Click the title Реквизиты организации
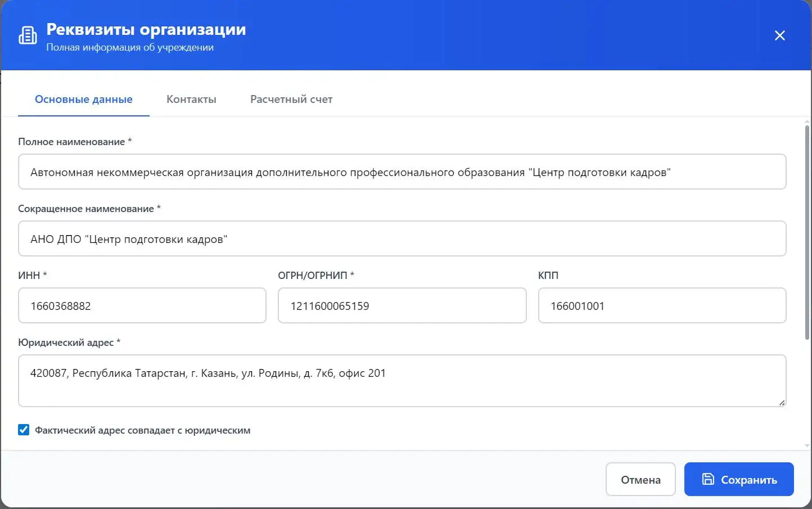 pos(146,29)
